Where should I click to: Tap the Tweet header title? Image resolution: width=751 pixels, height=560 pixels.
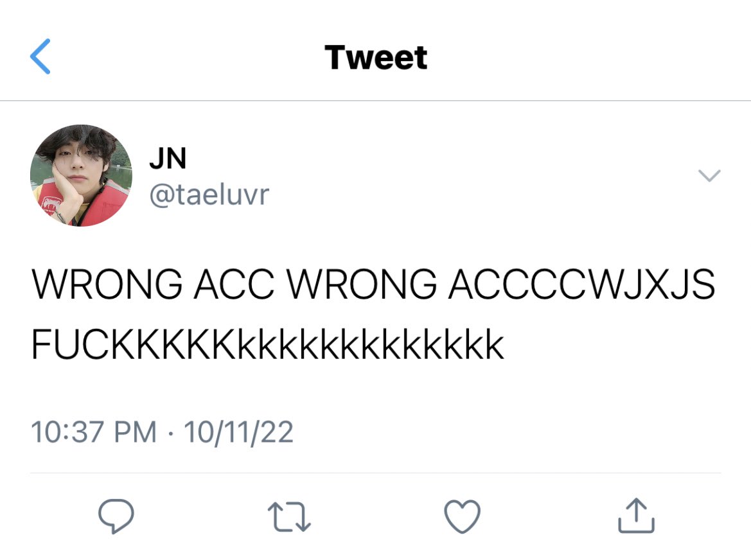[x=375, y=57]
